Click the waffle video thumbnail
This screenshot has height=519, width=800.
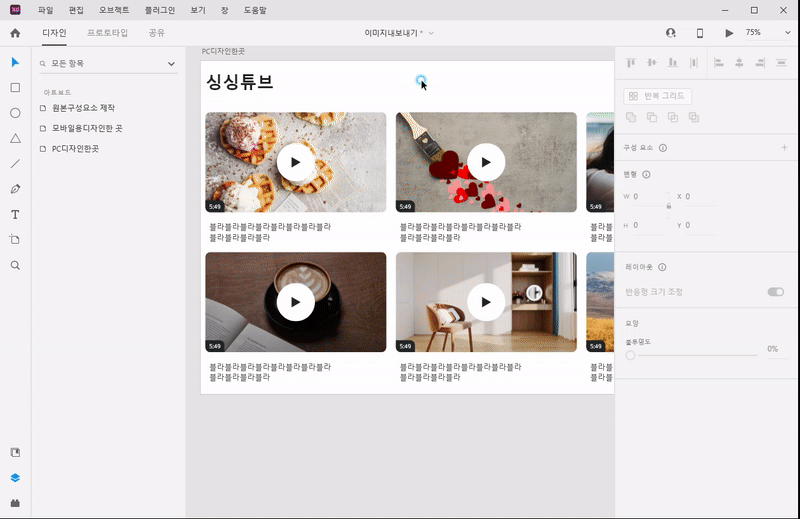(296, 162)
